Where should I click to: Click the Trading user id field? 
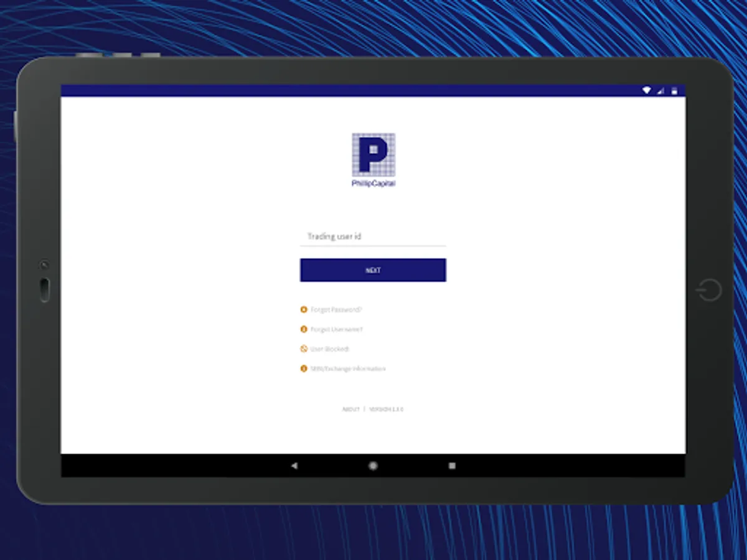[373, 236]
